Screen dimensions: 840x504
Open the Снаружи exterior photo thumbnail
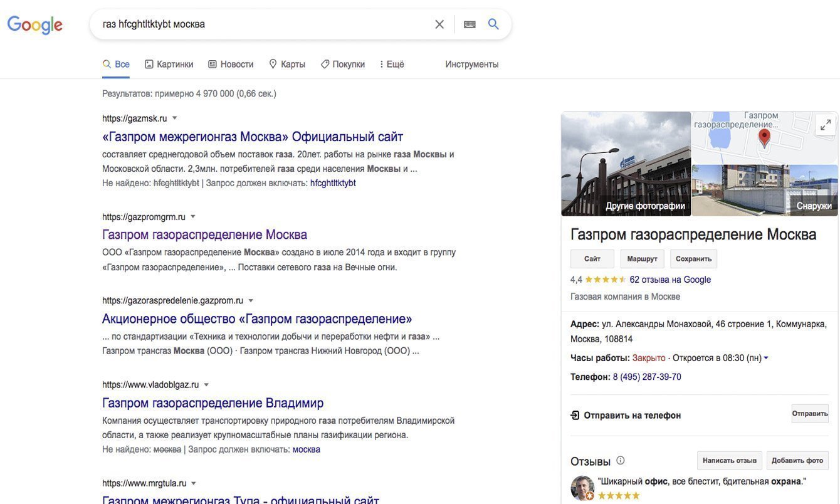[x=765, y=191]
